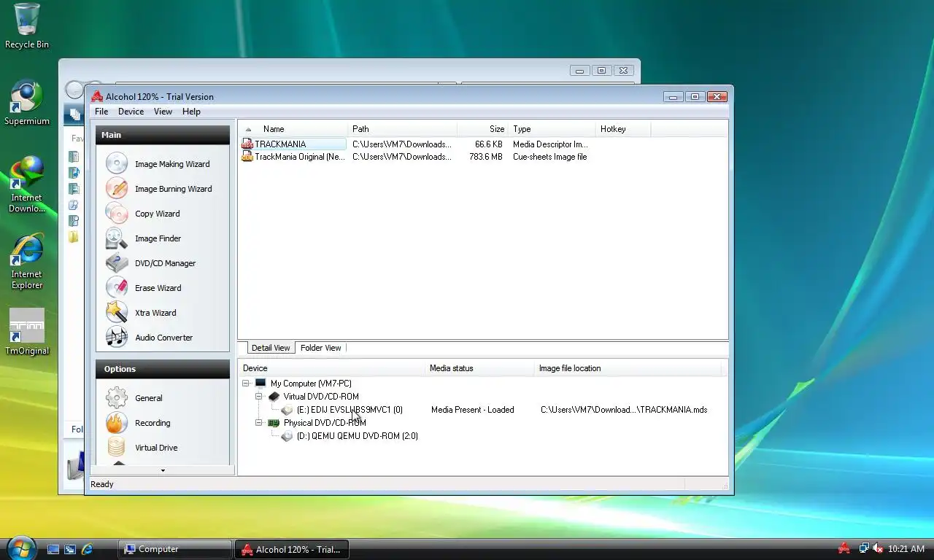The width and height of the screenshot is (934, 560).
Task: Collapse the Virtual DVD/CD-ROM node
Action: (259, 397)
